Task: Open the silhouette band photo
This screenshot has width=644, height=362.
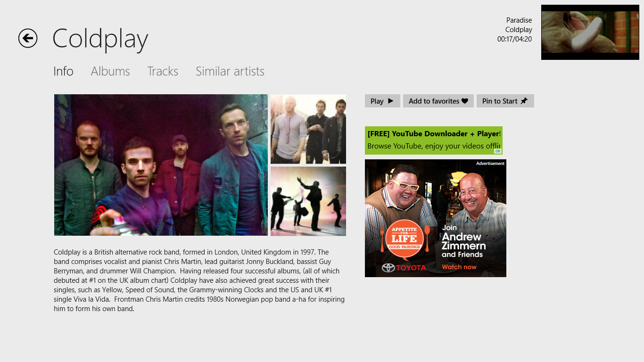Action: [x=308, y=201]
